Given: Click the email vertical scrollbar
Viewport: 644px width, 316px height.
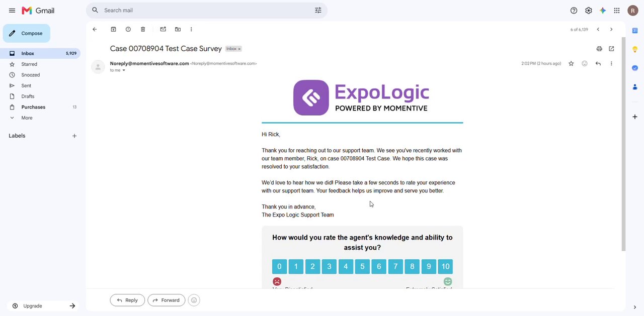Looking at the screenshot, I should [623, 144].
